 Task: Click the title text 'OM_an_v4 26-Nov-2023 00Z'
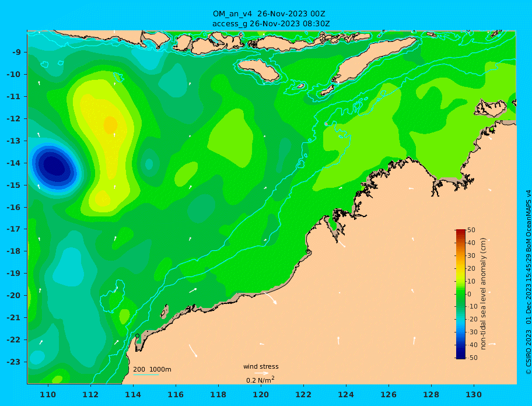coord(269,14)
